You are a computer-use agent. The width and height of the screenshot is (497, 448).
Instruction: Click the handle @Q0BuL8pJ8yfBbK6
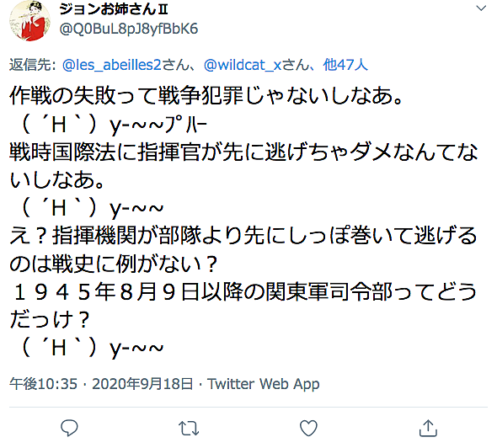(x=129, y=29)
